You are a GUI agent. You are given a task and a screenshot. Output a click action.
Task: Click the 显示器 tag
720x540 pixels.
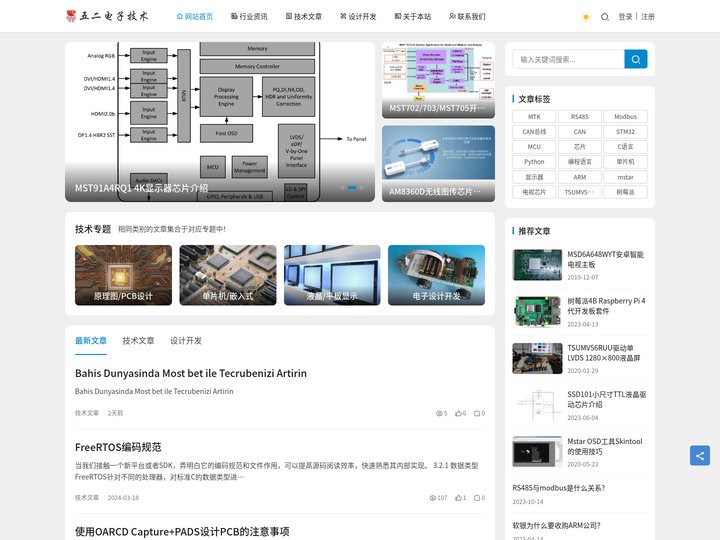[x=534, y=177]
